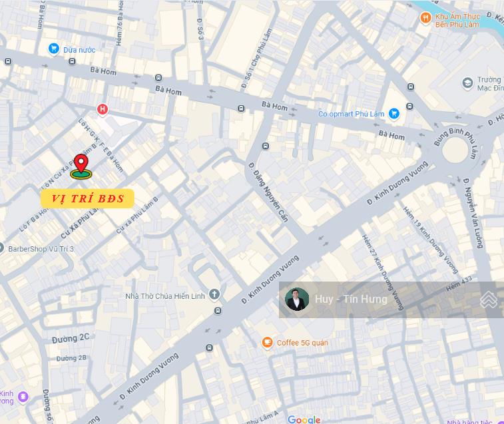Select the Trường Mạc Đĩnh school icon
504x424 pixels.
point(467,83)
